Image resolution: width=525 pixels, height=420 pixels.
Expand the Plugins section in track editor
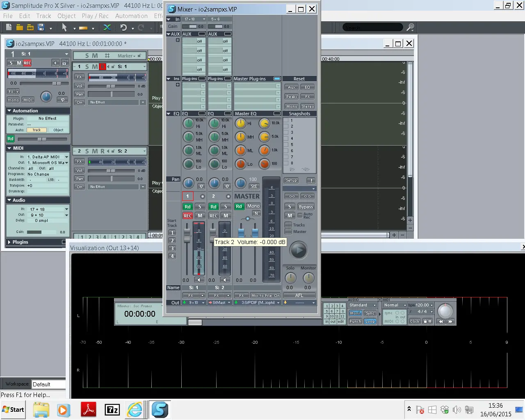tap(9, 242)
